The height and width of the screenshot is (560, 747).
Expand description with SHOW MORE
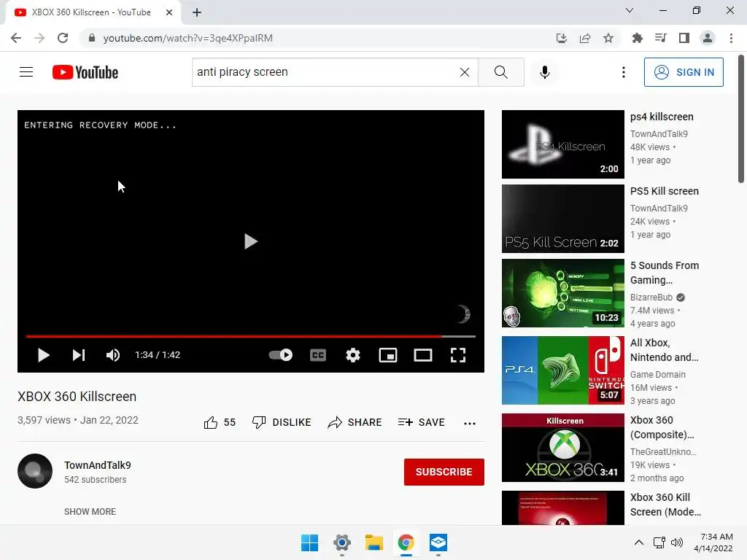pyautogui.click(x=90, y=511)
